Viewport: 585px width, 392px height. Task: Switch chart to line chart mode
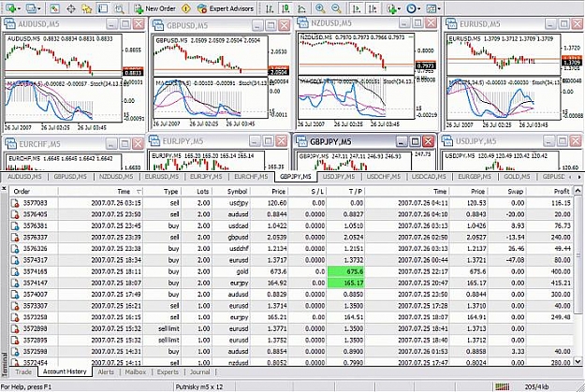tap(302, 8)
